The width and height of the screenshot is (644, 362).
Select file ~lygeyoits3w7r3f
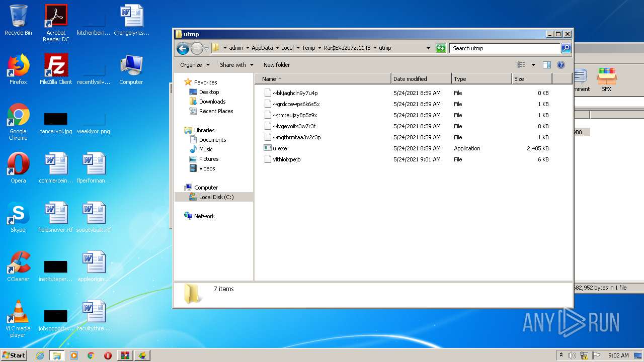tap(294, 126)
